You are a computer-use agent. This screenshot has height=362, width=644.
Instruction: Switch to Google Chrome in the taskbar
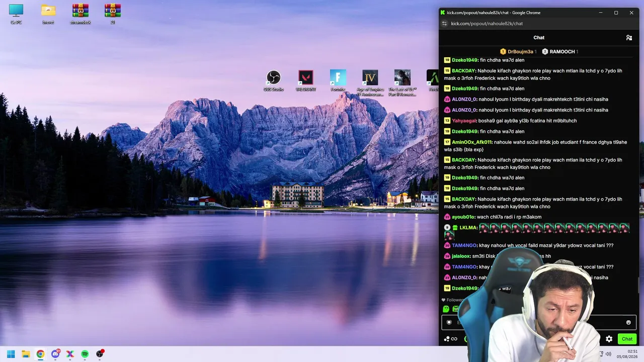(x=40, y=354)
